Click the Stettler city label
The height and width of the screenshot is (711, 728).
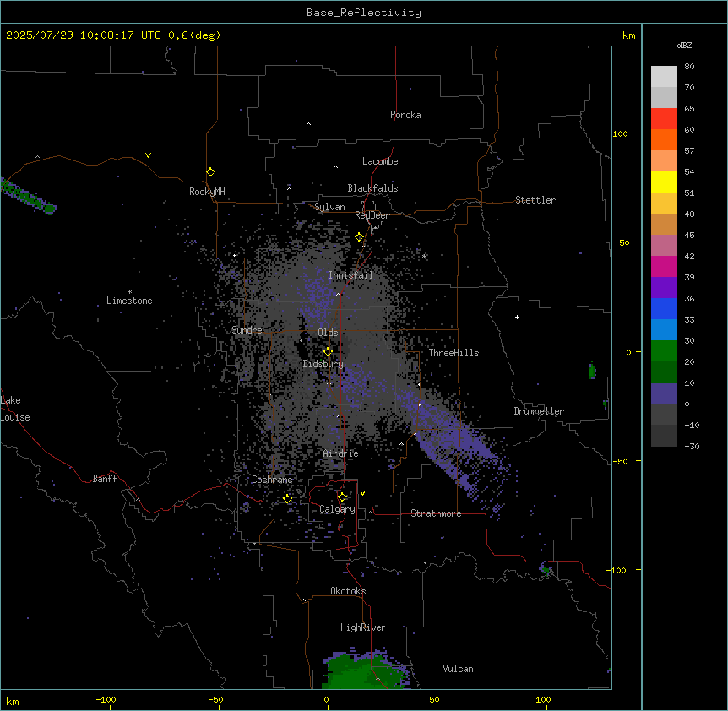click(x=535, y=200)
